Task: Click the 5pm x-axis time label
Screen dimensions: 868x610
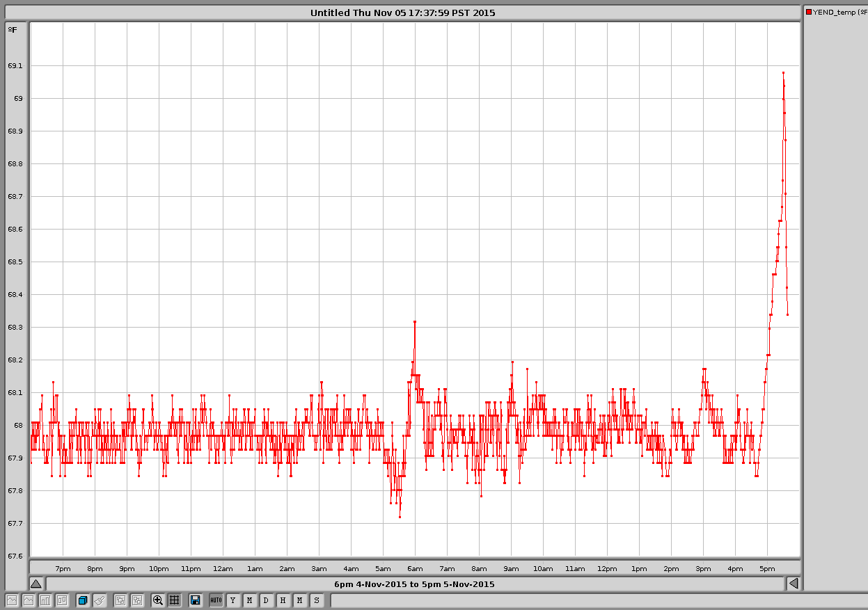Action: 767,568
